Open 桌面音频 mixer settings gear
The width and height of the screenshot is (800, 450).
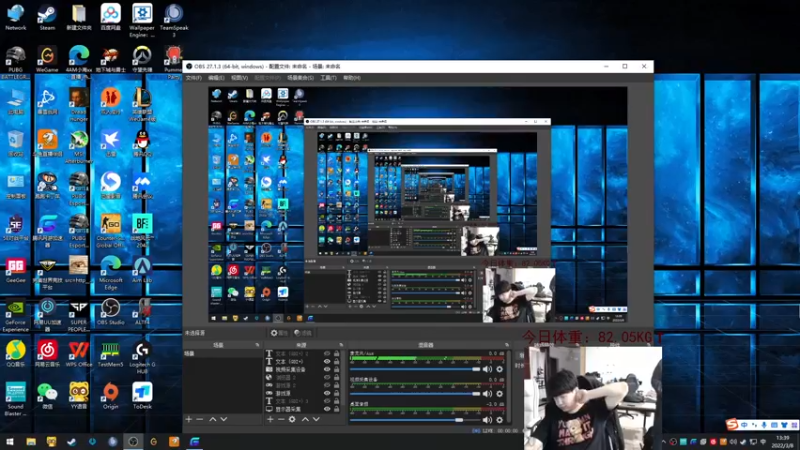point(499,420)
